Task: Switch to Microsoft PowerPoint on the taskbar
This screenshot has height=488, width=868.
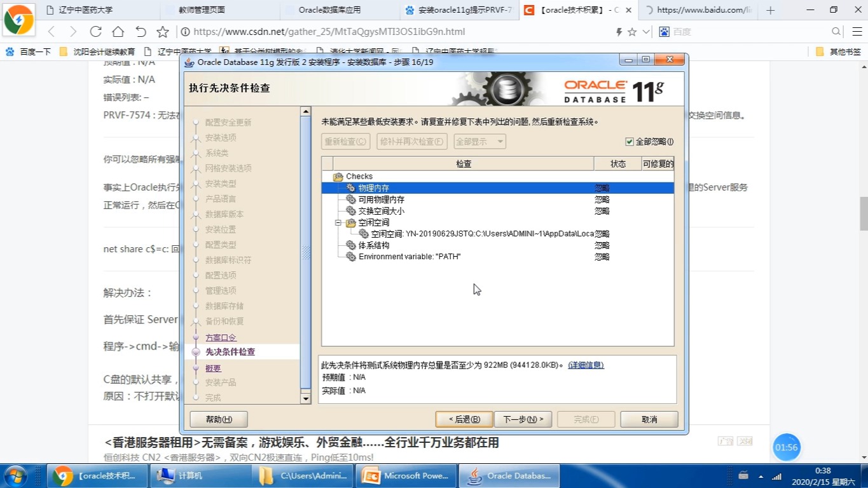Action: point(406,475)
